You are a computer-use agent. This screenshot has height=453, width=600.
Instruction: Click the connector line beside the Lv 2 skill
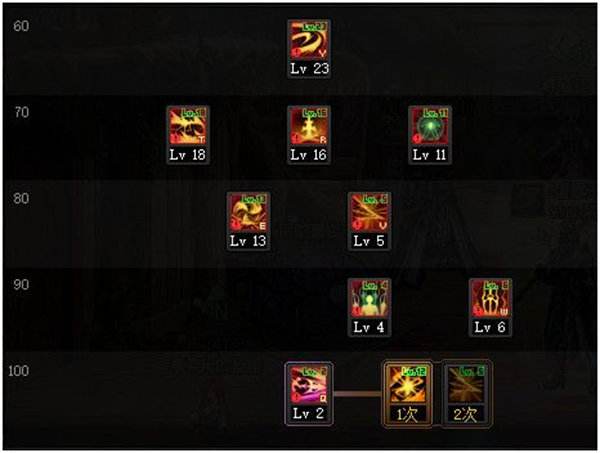pyautogui.click(x=359, y=393)
